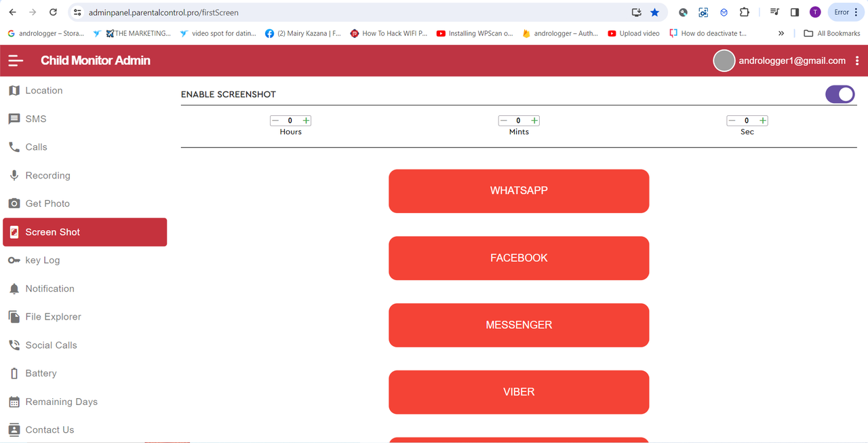Increase the Hours value with plus
This screenshot has width=868, height=443.
(307, 121)
